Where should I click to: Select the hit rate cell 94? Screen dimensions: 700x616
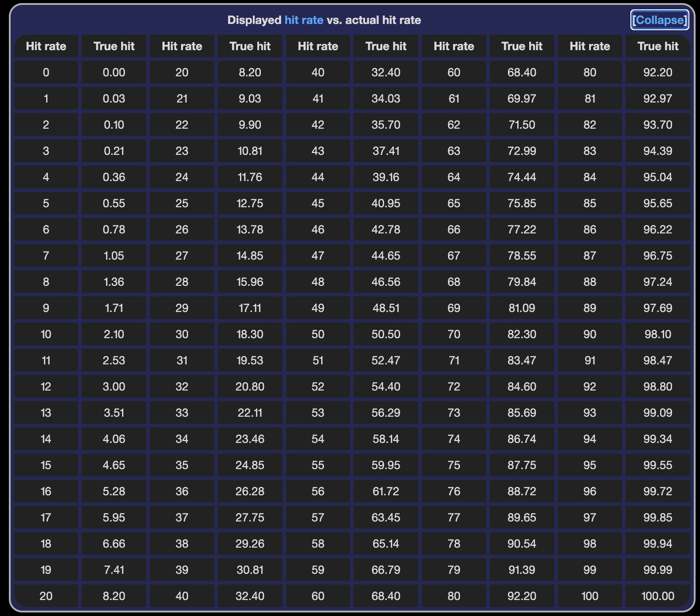point(590,439)
